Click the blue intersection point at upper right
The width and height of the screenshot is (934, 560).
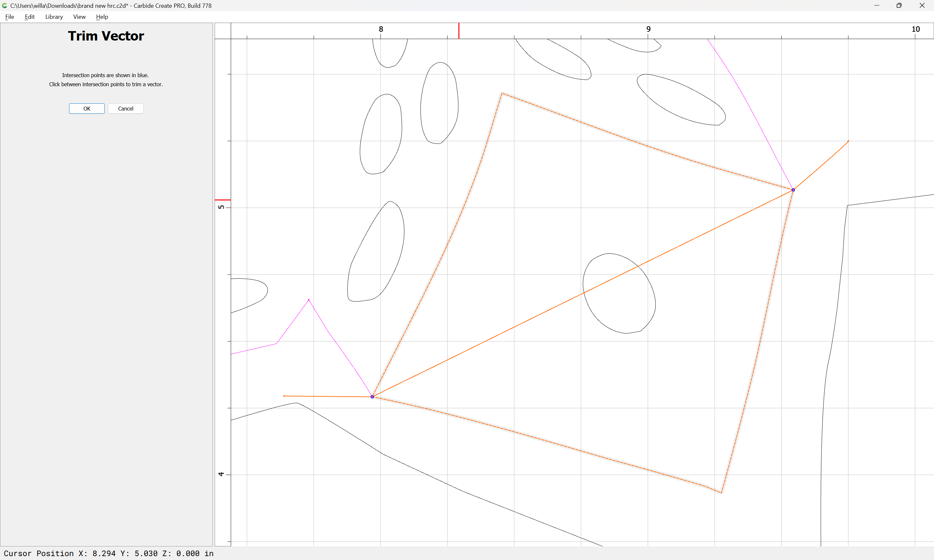pyautogui.click(x=793, y=190)
